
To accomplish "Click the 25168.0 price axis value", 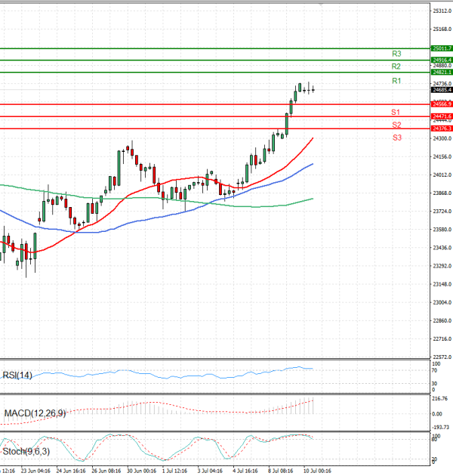I will click(x=442, y=29).
